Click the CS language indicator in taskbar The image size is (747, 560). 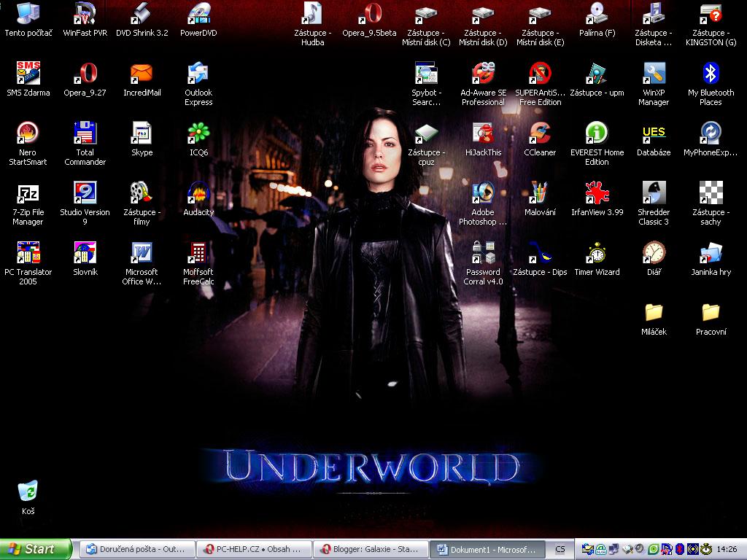click(560, 549)
